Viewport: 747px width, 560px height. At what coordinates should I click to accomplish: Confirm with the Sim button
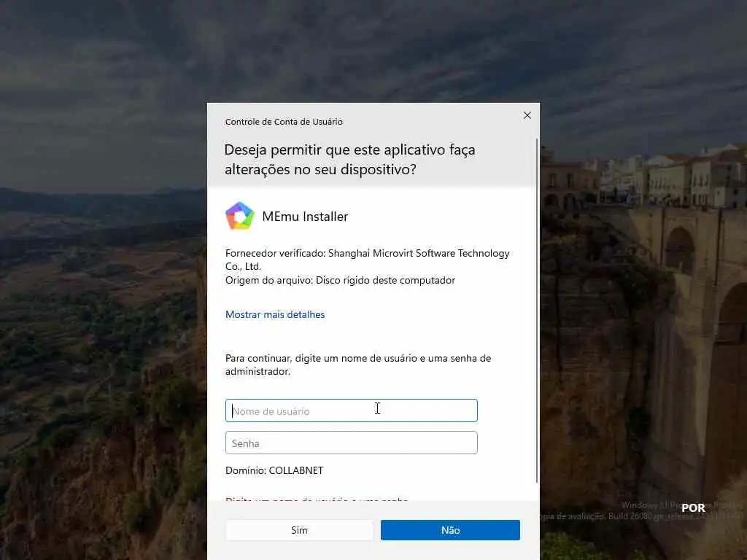(x=299, y=530)
